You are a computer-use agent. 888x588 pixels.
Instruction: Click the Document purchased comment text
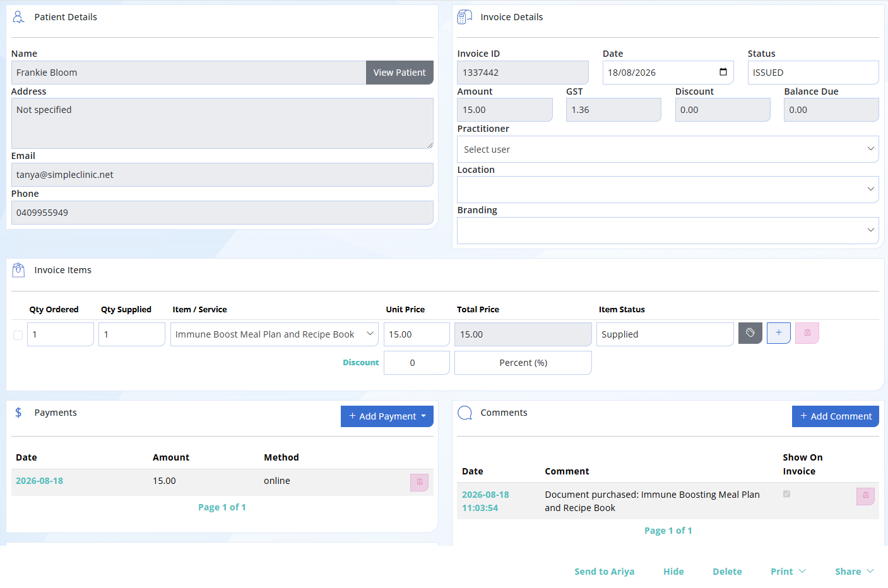652,501
